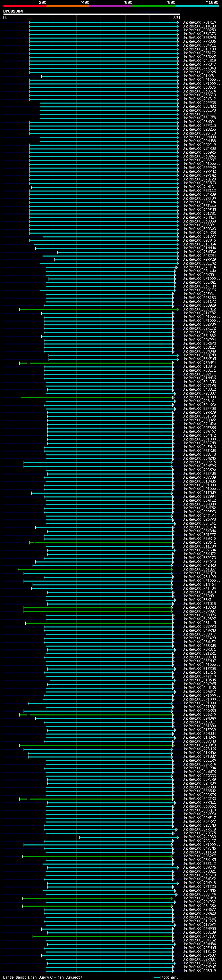Select hit label UniRef100_Q0C427
Image resolution: width=222 pixels, height=980 pixels.
pyautogui.click(x=199, y=841)
